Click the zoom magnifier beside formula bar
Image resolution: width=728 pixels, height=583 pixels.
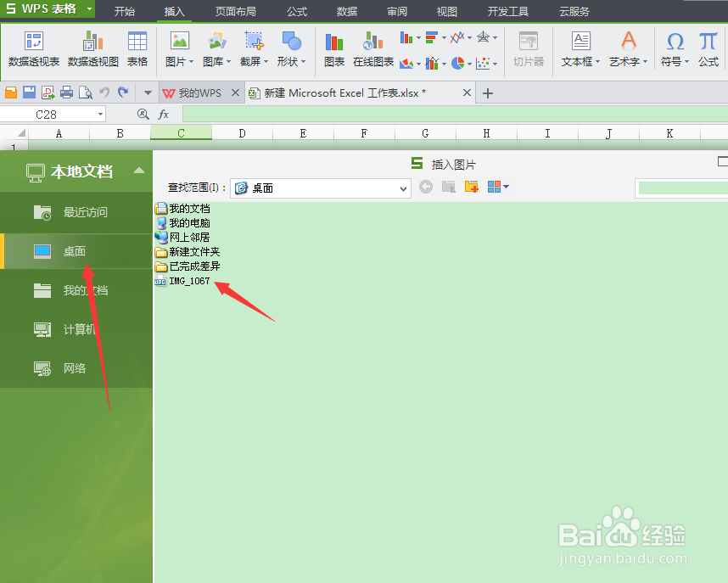pos(143,115)
